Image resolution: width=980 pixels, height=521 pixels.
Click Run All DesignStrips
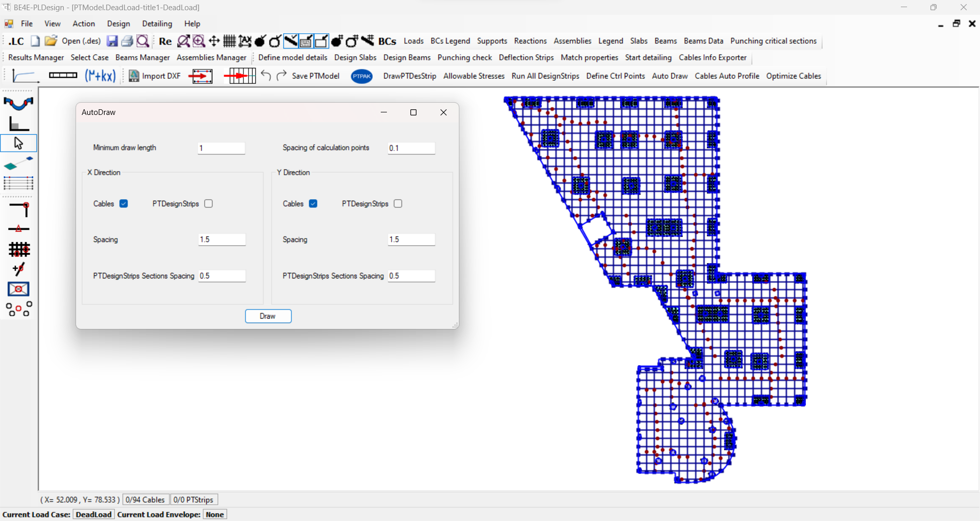coord(545,76)
